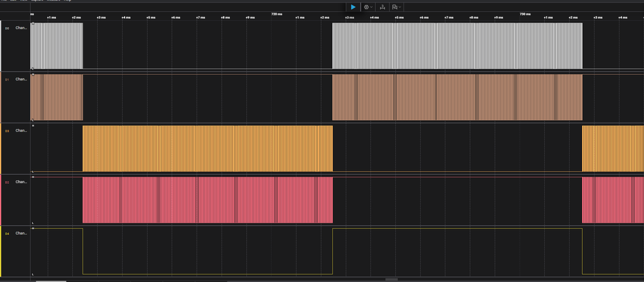
Task: Click the measurement marker pair icon
Action: pos(396,6)
